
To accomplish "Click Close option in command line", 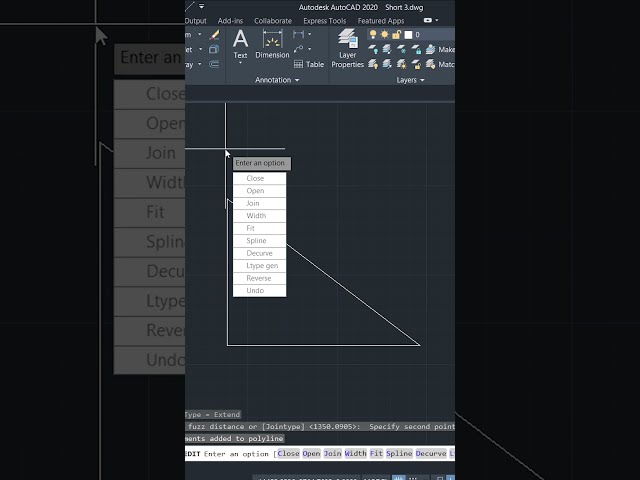I will click(288, 453).
